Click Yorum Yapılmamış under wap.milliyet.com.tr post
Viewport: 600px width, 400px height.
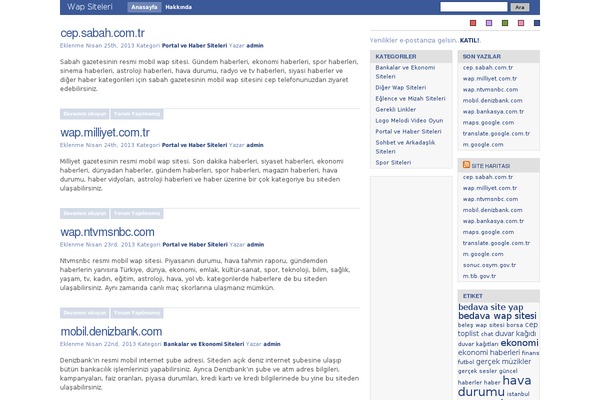137,214
